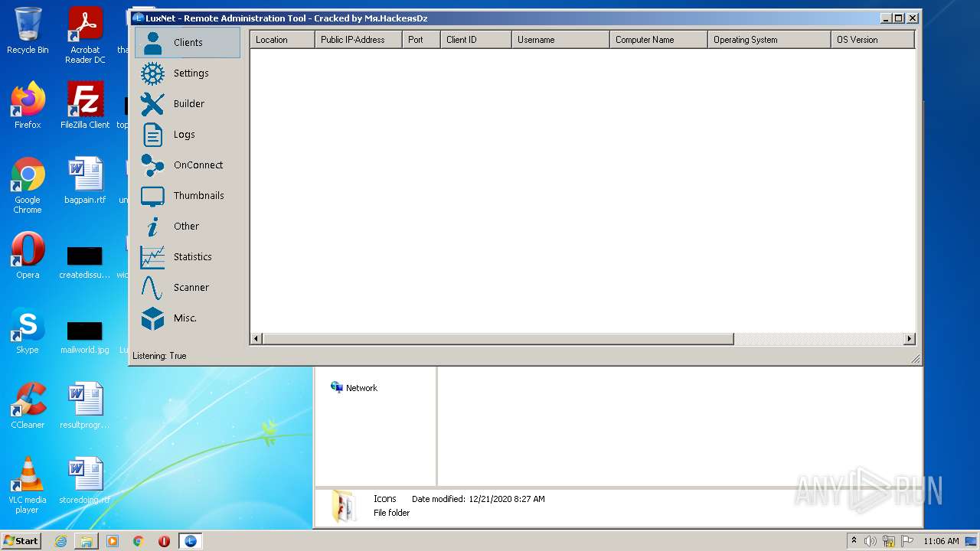The image size is (980, 551).
Task: Click the Listening: True status text
Action: click(159, 356)
